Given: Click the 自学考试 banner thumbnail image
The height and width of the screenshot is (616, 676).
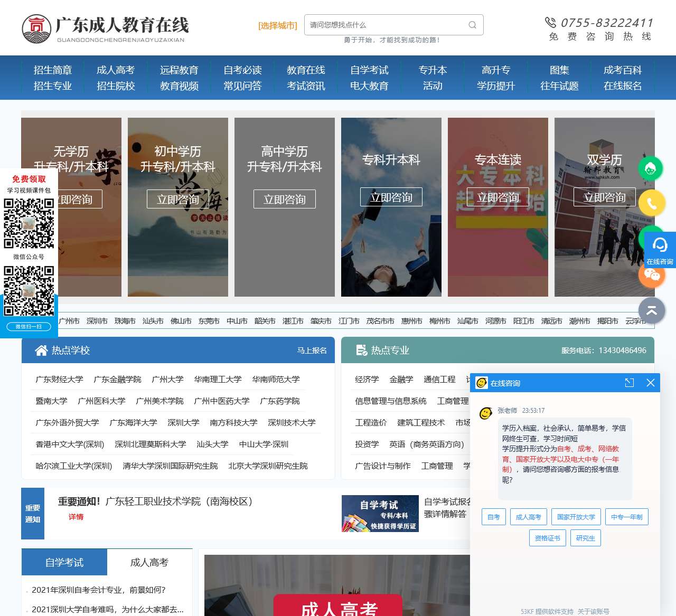Looking at the screenshot, I should (x=380, y=513).
